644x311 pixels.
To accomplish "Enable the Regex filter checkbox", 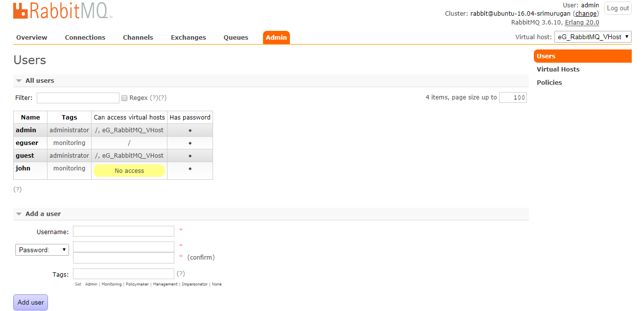I will click(x=124, y=98).
